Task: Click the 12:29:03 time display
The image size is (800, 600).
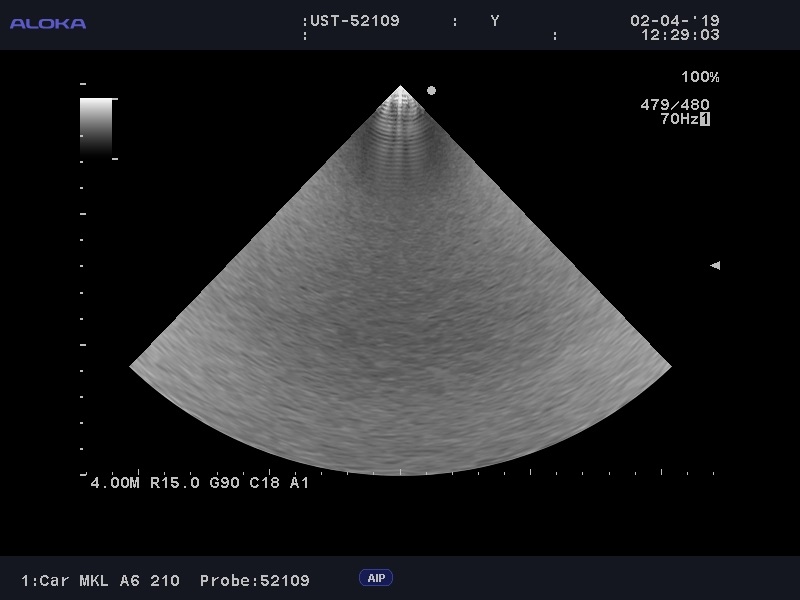Action: click(680, 35)
